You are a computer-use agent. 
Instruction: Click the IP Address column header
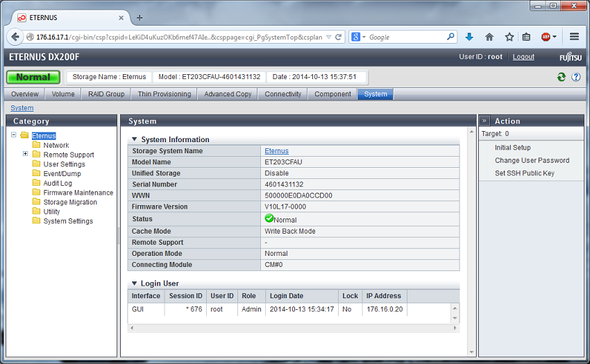pos(385,296)
